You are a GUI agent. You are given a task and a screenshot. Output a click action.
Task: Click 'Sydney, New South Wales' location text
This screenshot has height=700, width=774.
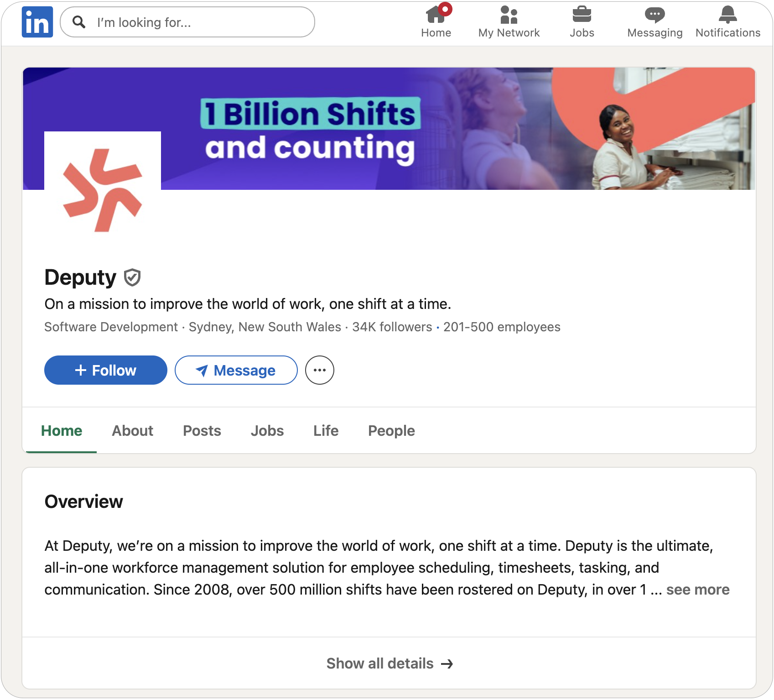(x=265, y=327)
